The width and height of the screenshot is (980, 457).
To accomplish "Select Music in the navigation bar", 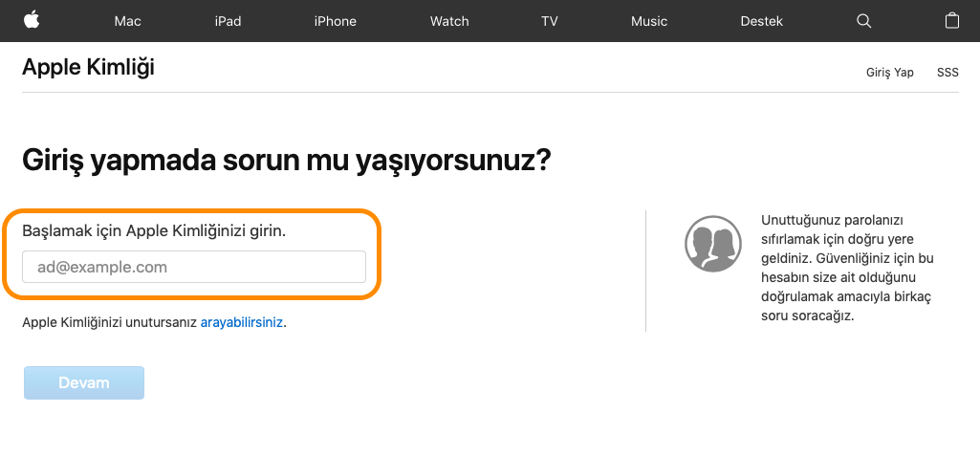I will tap(649, 21).
